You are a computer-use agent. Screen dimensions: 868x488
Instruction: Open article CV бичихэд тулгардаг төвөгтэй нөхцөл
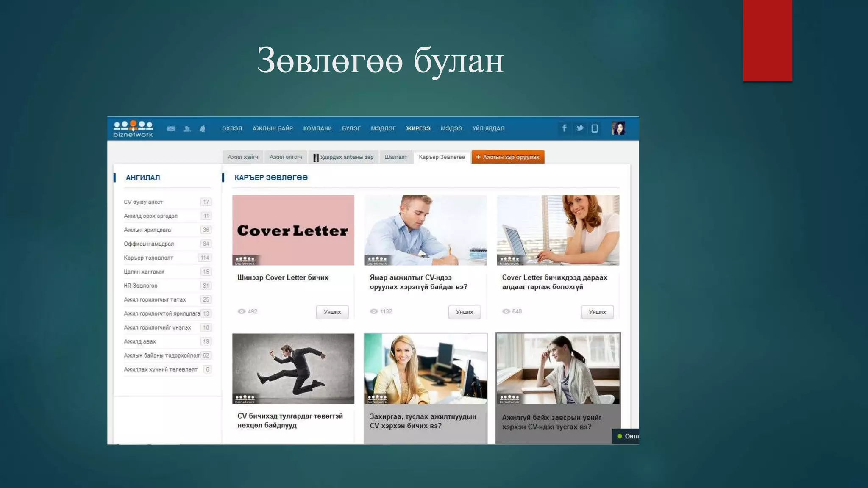(290, 421)
